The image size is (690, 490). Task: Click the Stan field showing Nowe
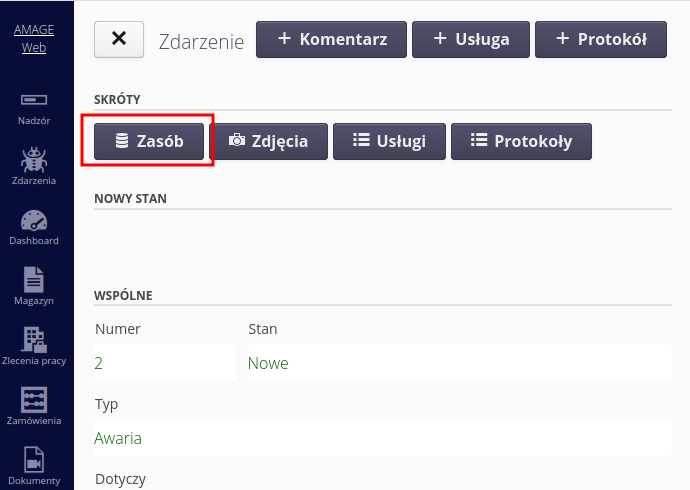click(268, 363)
